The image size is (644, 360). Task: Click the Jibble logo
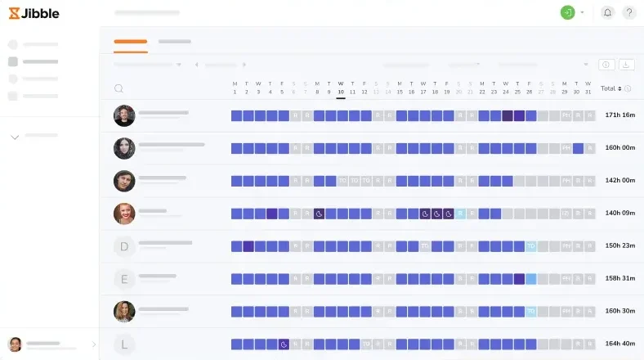34,13
